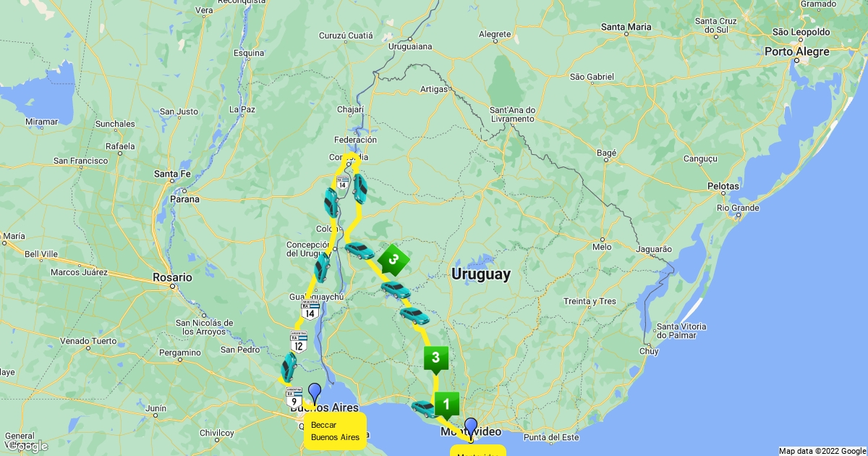Click the Punta del Este label

[x=553, y=437]
